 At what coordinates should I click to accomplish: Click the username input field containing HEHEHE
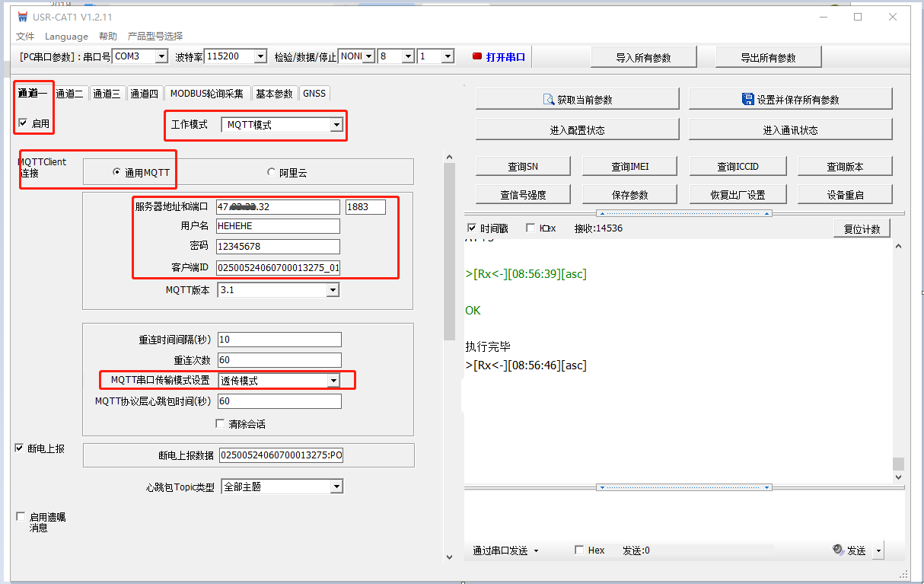pyautogui.click(x=278, y=226)
